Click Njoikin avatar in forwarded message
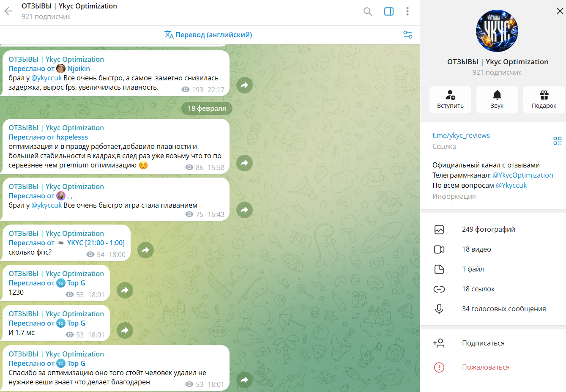The width and height of the screenshot is (566, 392). coord(61,69)
